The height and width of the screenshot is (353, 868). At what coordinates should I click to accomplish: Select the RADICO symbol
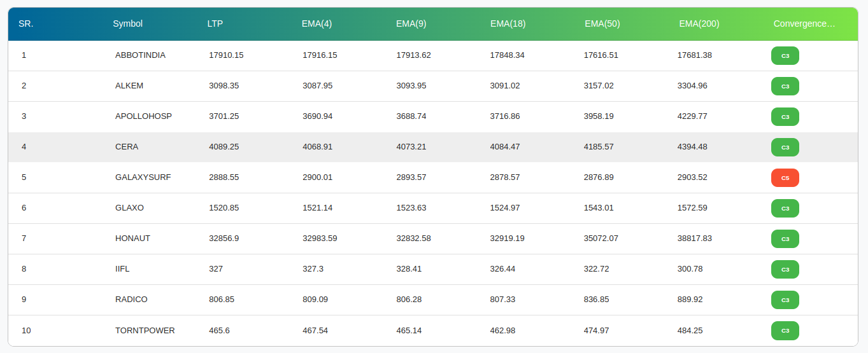(x=131, y=300)
